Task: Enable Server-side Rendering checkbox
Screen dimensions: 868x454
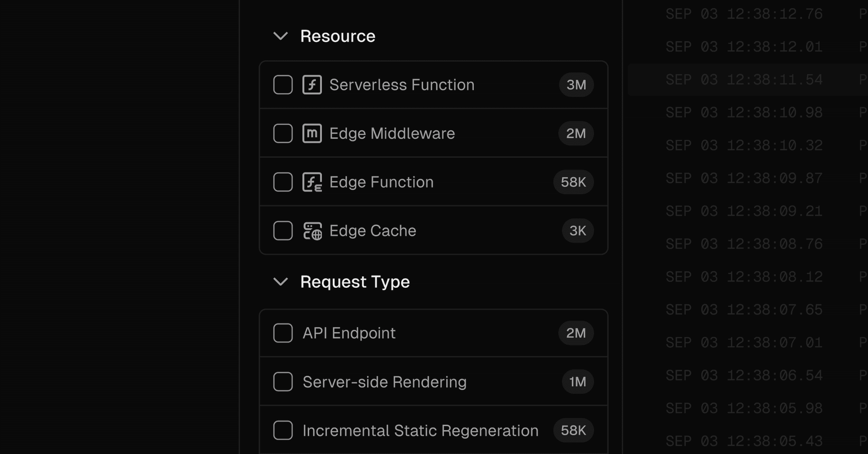Action: pyautogui.click(x=283, y=382)
